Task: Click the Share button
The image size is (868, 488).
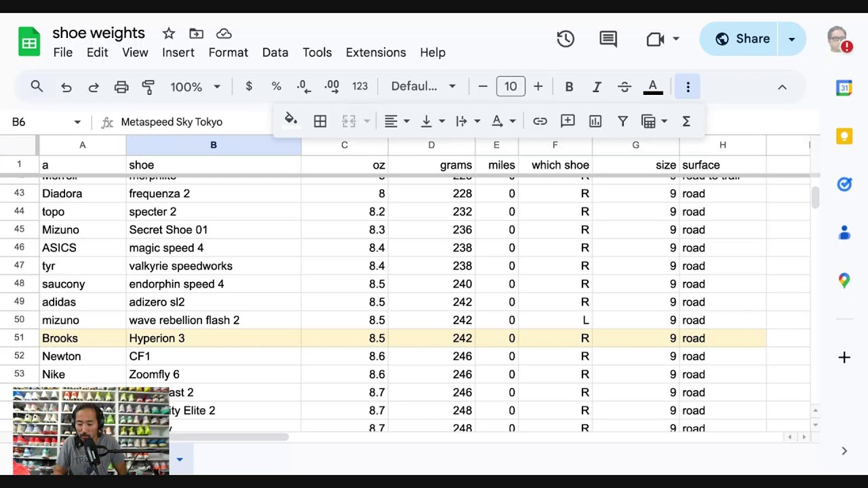Action: [x=743, y=39]
